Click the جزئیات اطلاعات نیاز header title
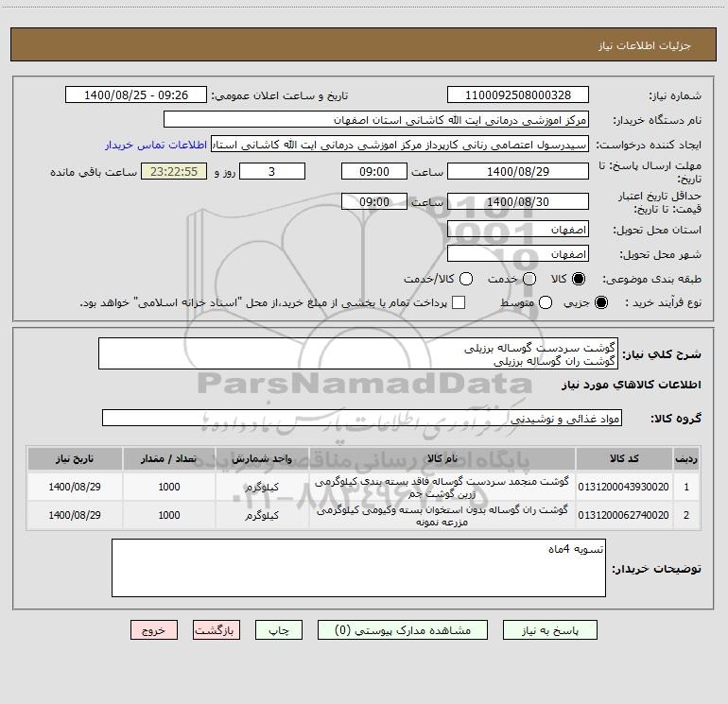This screenshot has height=704, width=728. (x=645, y=45)
